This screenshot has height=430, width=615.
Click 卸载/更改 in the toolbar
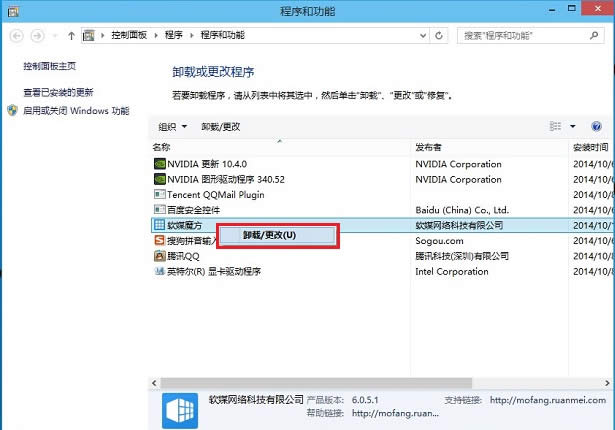pyautogui.click(x=220, y=127)
